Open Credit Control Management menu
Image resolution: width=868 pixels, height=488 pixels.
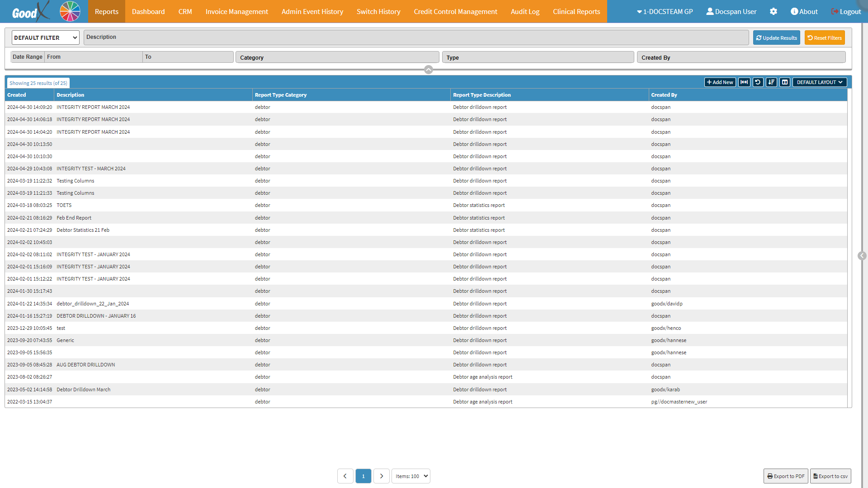pos(456,11)
